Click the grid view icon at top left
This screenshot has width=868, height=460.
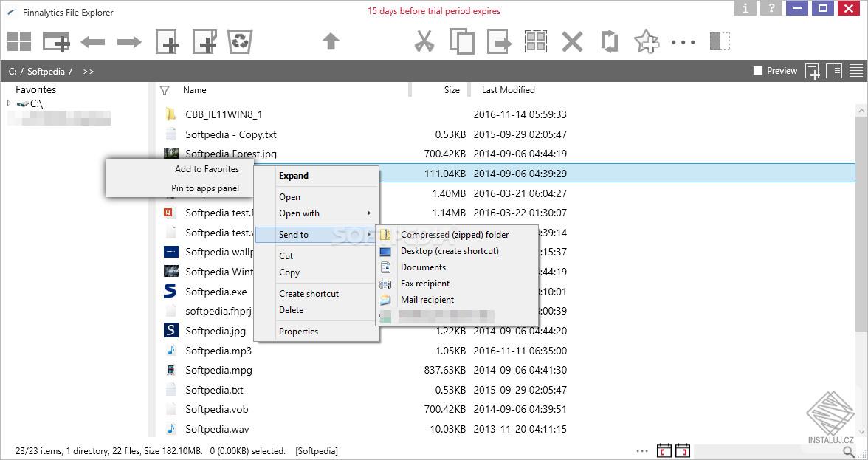(x=18, y=41)
